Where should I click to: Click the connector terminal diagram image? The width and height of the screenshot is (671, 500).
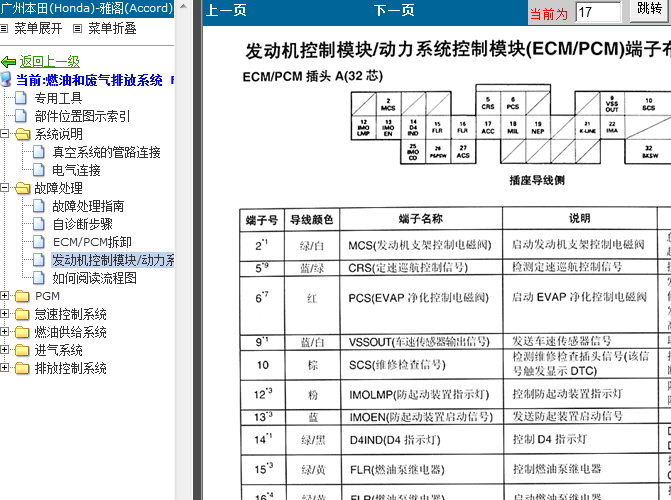pyautogui.click(x=511, y=124)
